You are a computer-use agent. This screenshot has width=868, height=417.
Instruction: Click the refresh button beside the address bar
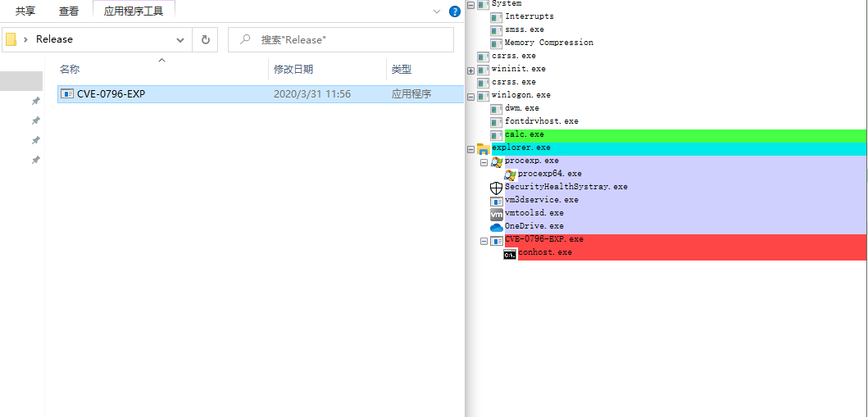pos(205,39)
